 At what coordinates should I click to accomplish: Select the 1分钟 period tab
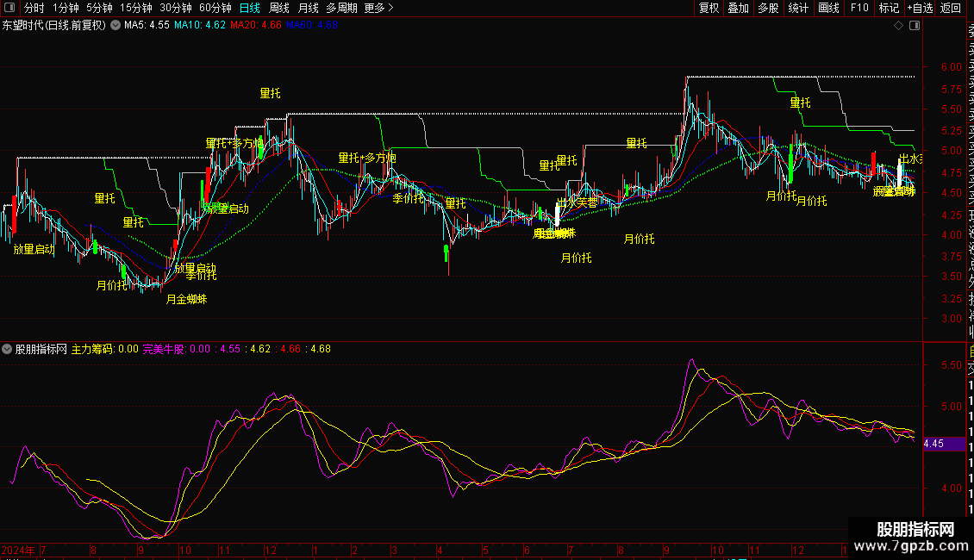coord(66,8)
